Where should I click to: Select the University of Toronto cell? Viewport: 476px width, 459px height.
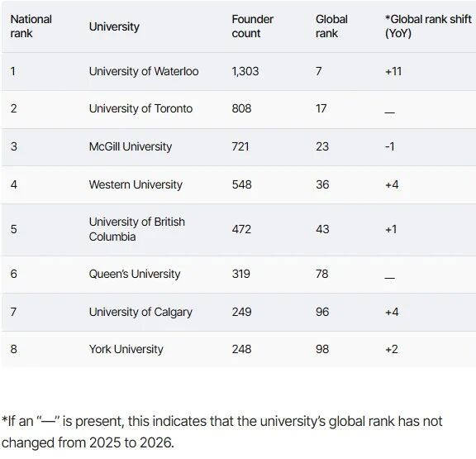pyautogui.click(x=140, y=108)
